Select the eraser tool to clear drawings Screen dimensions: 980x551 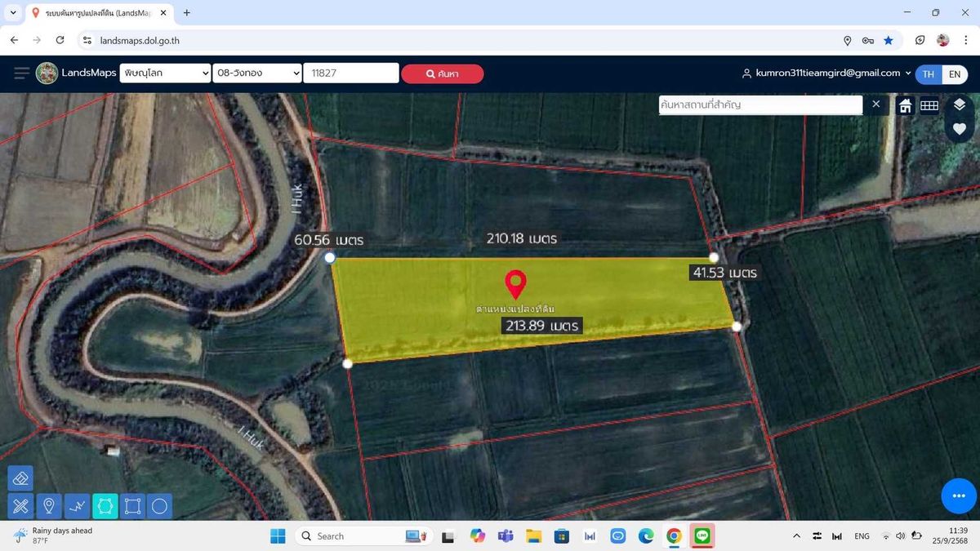[x=21, y=478]
